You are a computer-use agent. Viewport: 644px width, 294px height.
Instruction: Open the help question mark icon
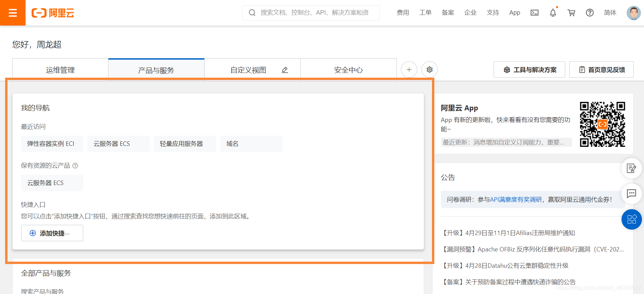(x=590, y=13)
